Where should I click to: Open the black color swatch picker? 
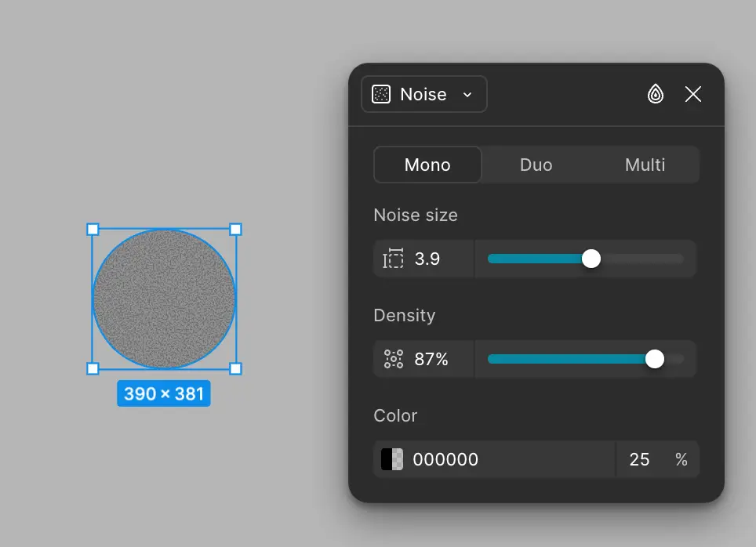pos(392,459)
